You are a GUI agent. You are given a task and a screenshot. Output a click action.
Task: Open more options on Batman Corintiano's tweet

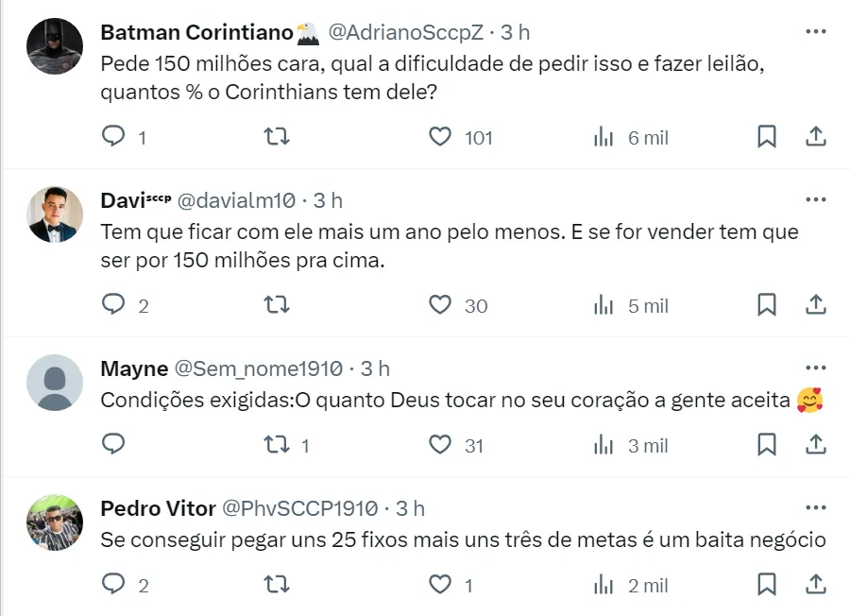[x=816, y=31]
